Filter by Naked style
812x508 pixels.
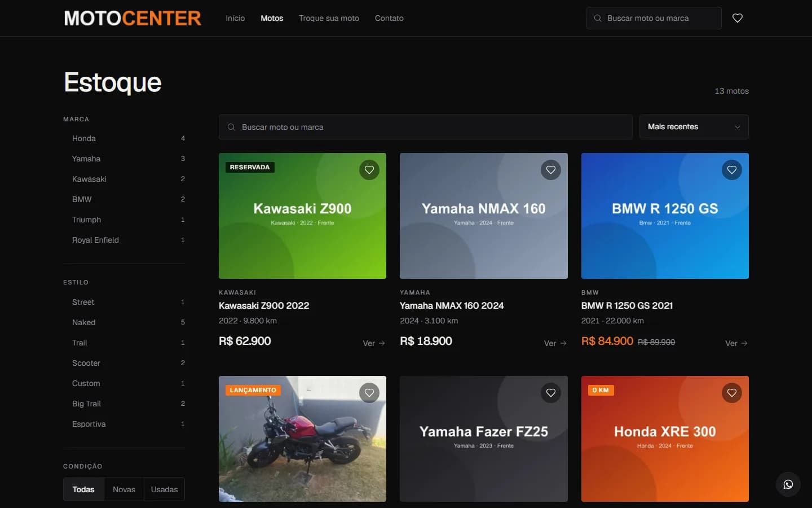click(124, 322)
